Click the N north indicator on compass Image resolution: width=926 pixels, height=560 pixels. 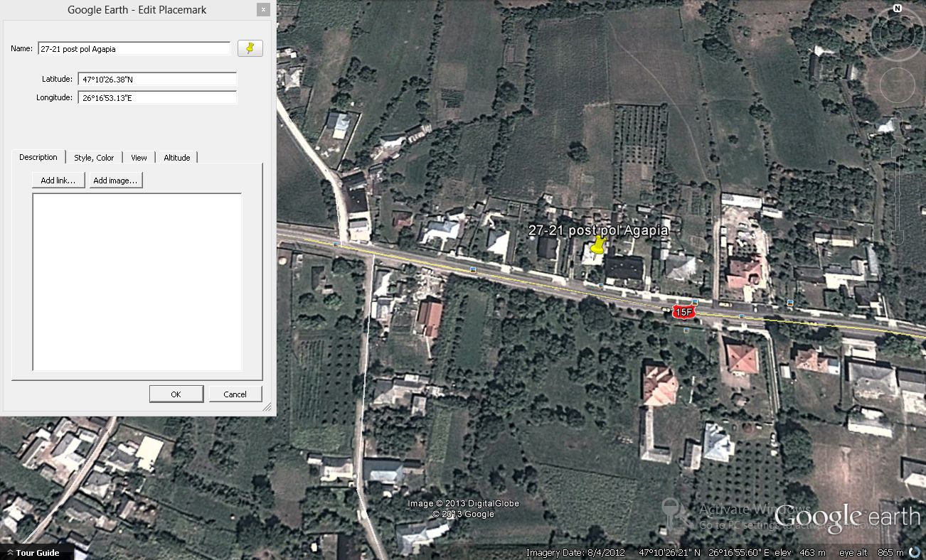coord(897,9)
